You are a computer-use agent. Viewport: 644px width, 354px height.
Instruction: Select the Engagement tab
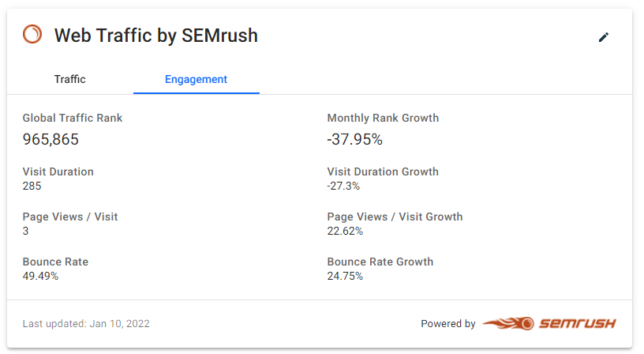point(196,79)
